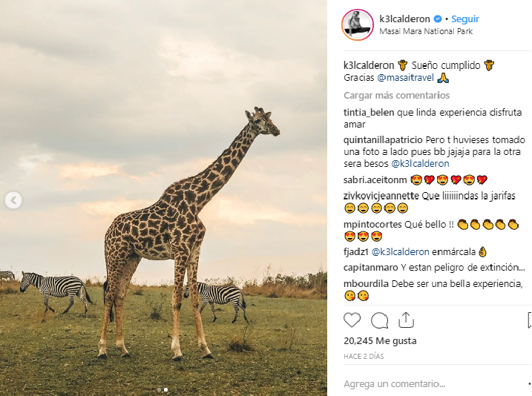Save the post with the bookmark icon
This screenshot has width=532, height=396.
tap(529, 320)
